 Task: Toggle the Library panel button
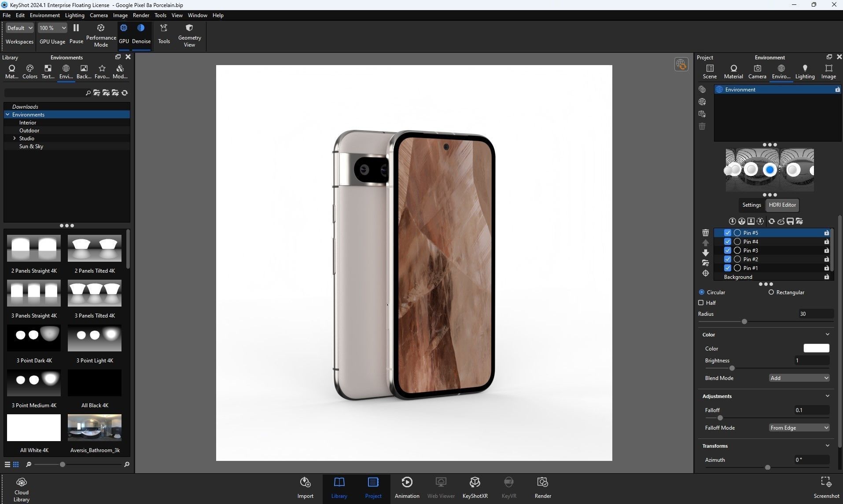(x=339, y=488)
